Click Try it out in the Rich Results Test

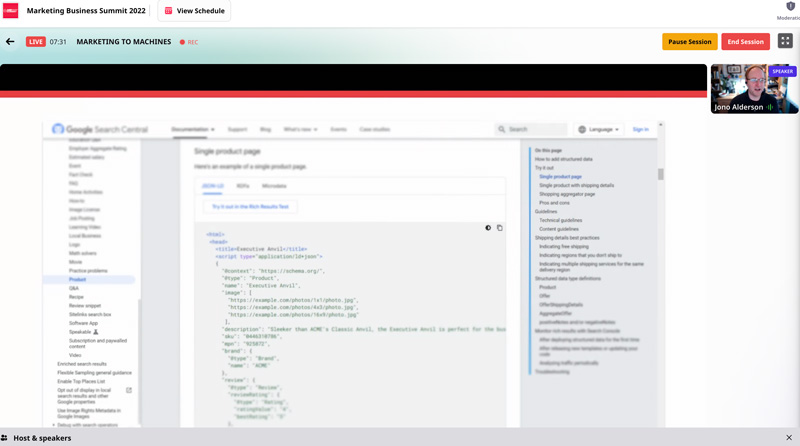[x=250, y=207]
